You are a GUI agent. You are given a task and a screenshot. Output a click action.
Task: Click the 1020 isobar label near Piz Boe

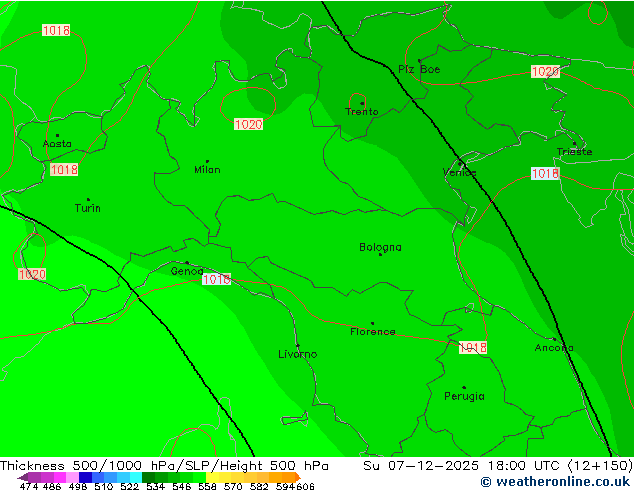coord(545,72)
